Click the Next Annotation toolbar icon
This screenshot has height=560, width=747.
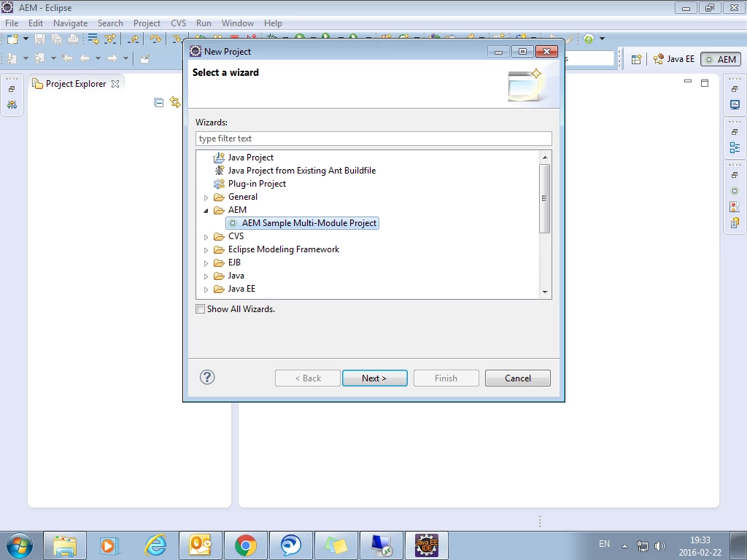(12, 58)
